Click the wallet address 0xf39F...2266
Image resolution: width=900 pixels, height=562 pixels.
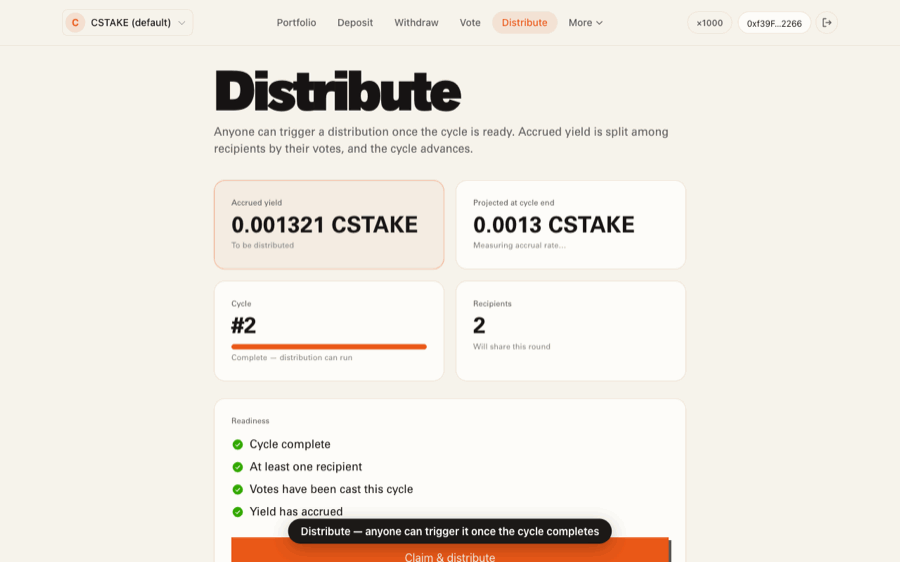[774, 23]
